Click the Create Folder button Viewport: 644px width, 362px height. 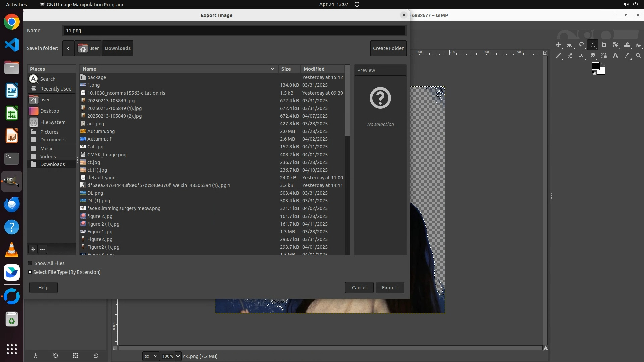click(x=388, y=48)
